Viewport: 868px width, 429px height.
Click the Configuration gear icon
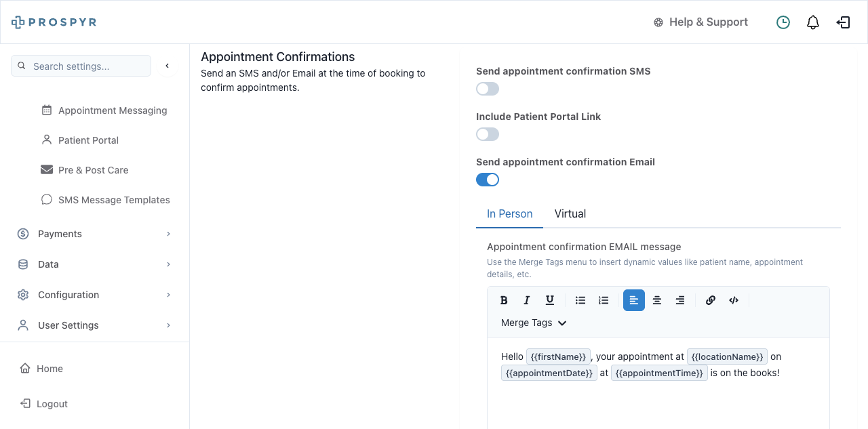[x=23, y=295]
